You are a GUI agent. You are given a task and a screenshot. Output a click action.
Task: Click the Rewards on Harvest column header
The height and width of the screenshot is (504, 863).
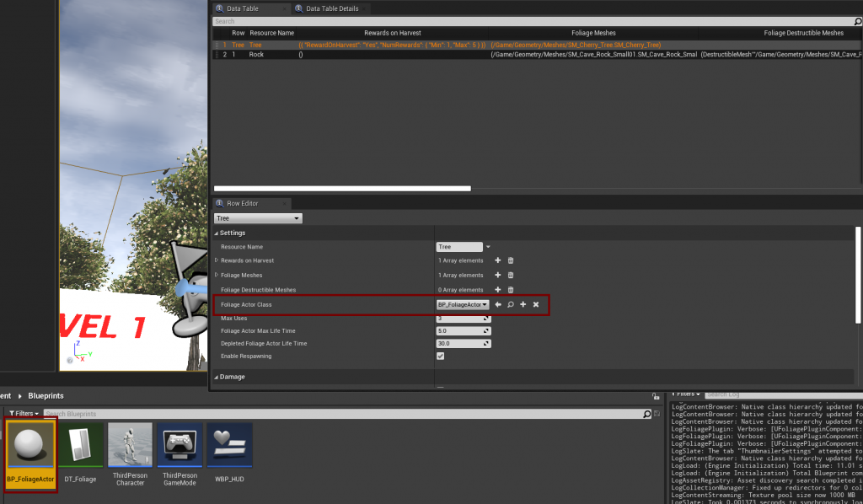pyautogui.click(x=393, y=33)
